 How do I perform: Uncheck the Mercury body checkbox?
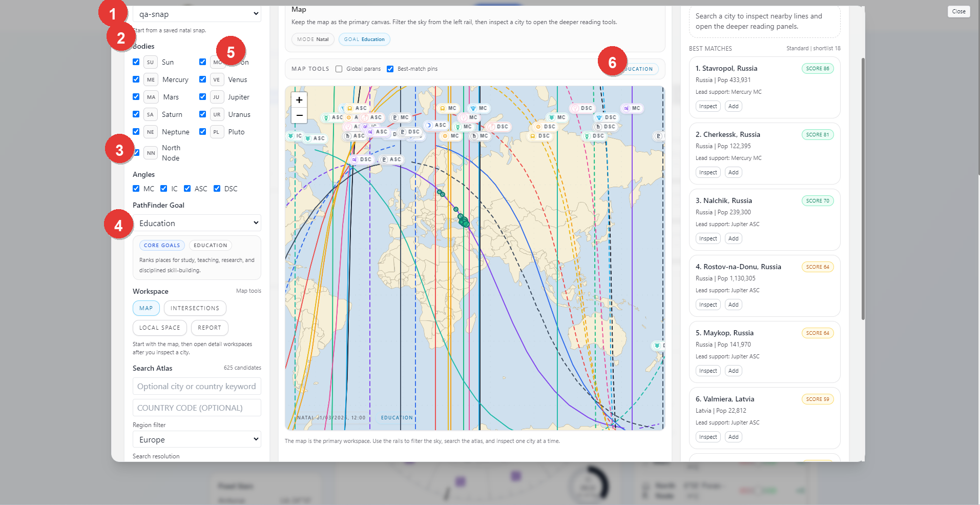[136, 79]
